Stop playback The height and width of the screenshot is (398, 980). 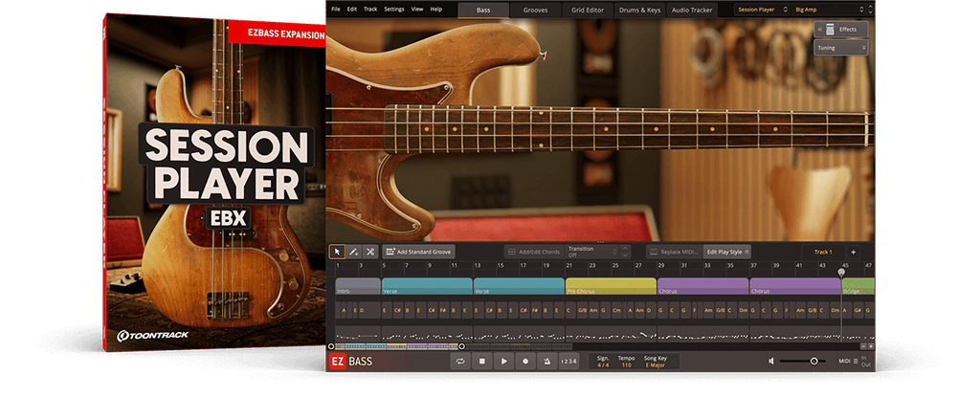(x=482, y=361)
